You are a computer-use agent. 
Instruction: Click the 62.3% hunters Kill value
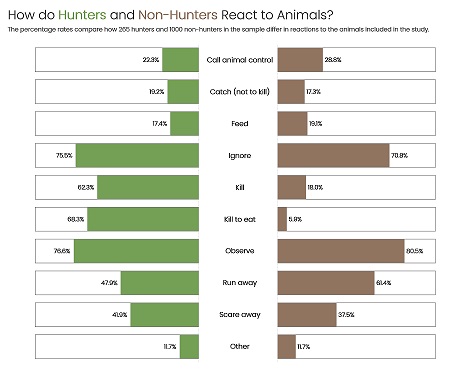pyautogui.click(x=86, y=187)
